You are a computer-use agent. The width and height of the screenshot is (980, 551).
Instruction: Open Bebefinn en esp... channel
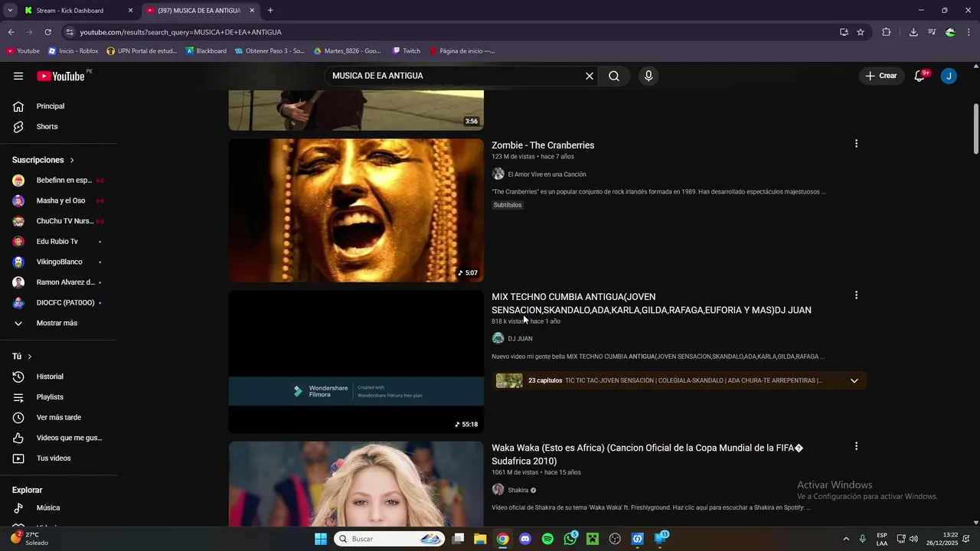[59, 181]
